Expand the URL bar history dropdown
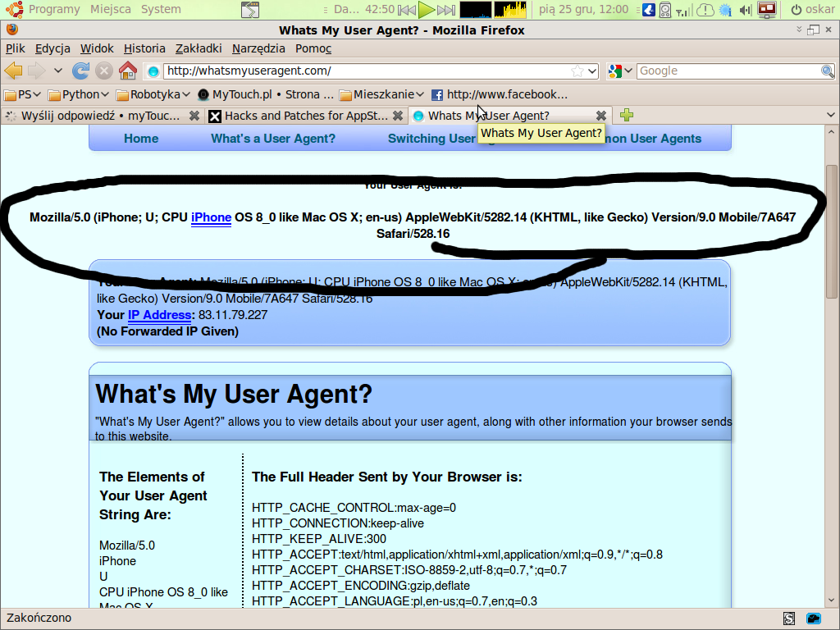The image size is (840, 630). coord(592,71)
